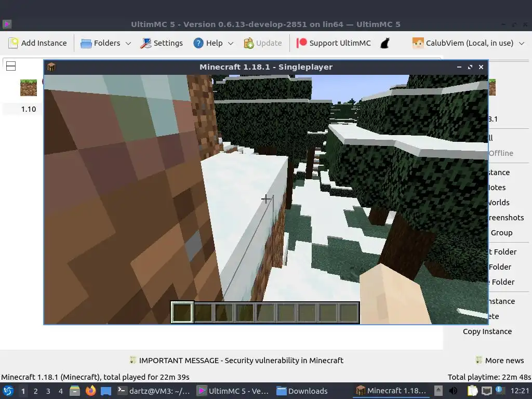Viewport: 532px width, 399px height.
Task: Click the newspaper icon beside IMPORTANT MESSAGE
Action: tap(133, 360)
